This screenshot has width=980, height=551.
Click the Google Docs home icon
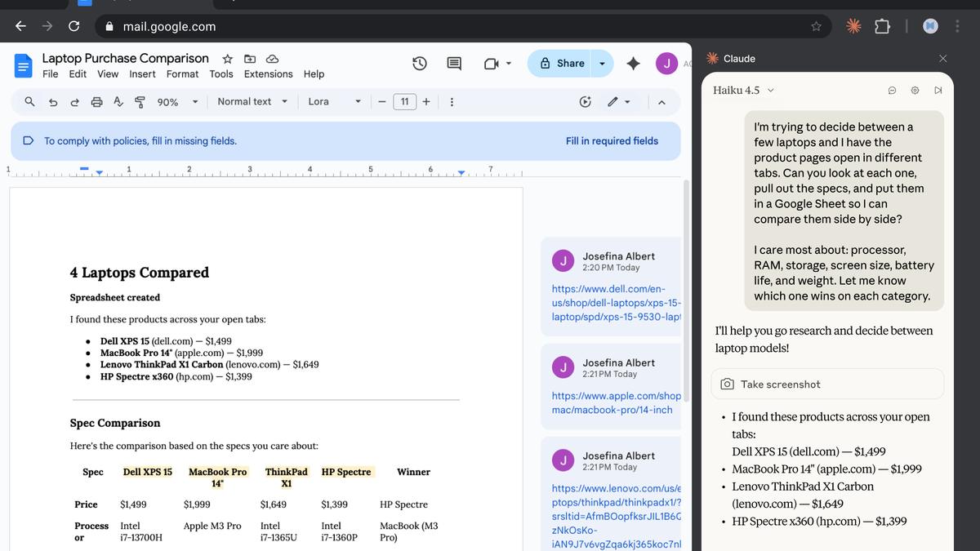(x=23, y=65)
